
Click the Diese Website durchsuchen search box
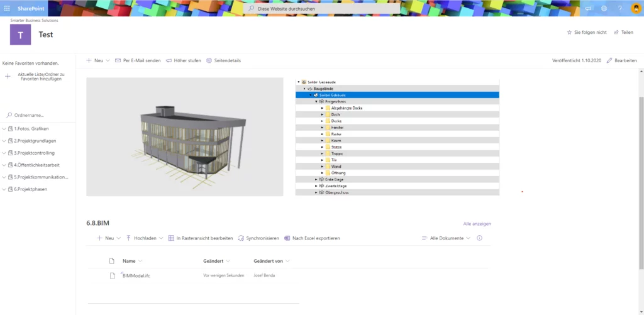tap(321, 8)
